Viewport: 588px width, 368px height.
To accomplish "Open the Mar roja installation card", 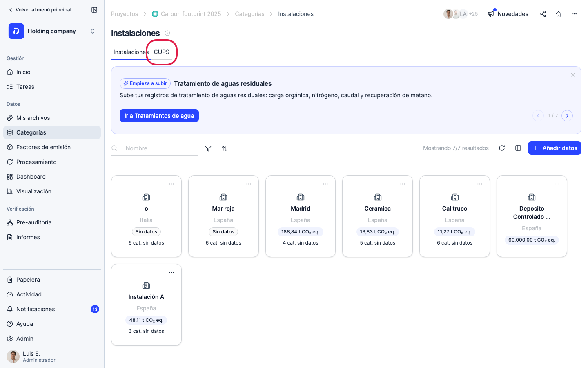I will point(223,216).
